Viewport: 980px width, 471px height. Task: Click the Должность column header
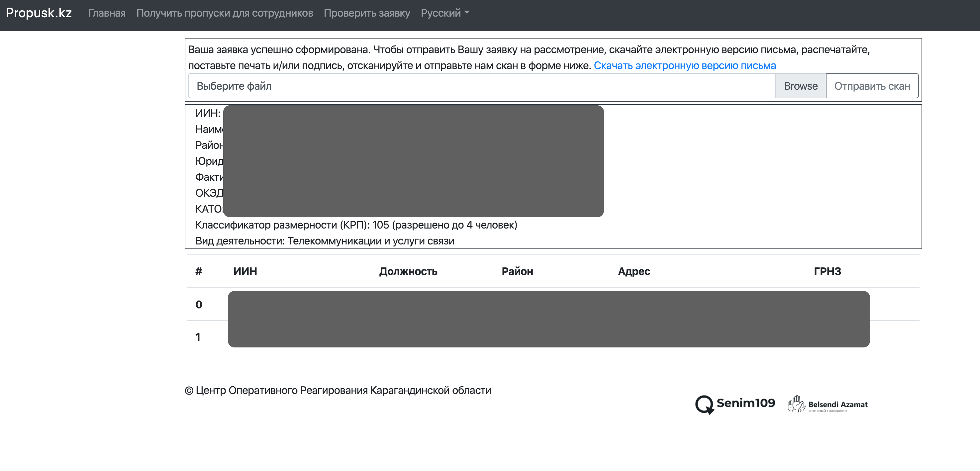pyautogui.click(x=408, y=271)
